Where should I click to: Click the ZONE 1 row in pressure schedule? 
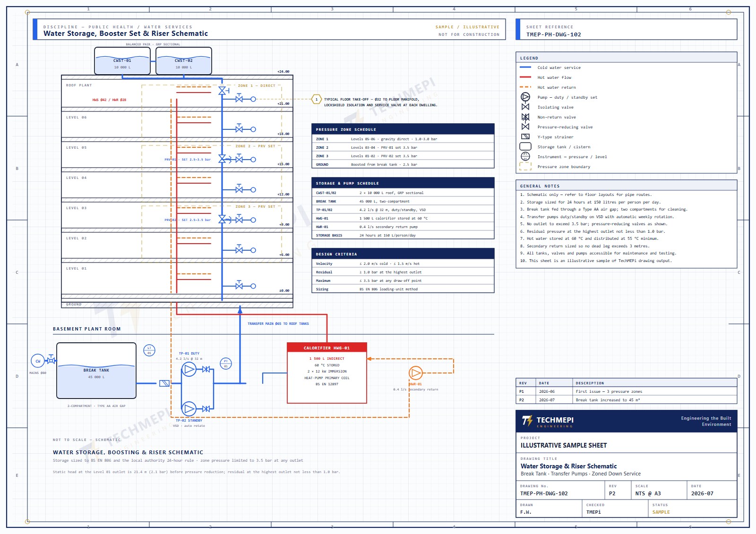pos(403,139)
